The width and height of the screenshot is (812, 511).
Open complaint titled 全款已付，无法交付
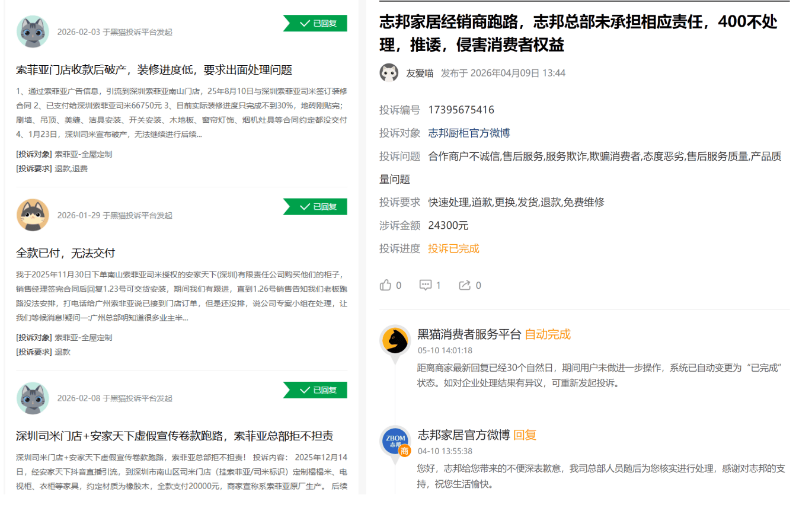pyautogui.click(x=65, y=253)
